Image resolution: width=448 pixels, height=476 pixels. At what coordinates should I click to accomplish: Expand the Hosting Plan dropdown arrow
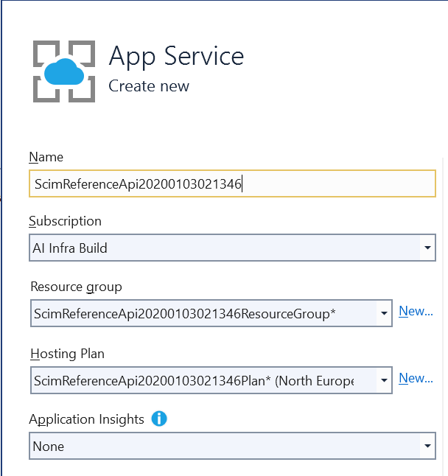pos(384,381)
